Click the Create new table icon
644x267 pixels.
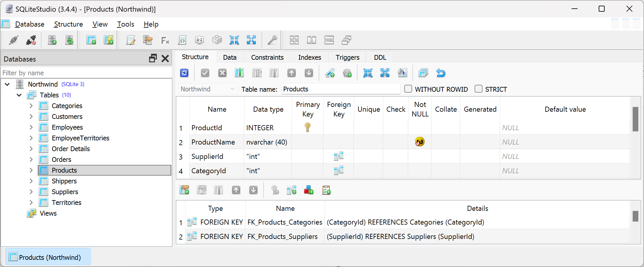click(91, 40)
